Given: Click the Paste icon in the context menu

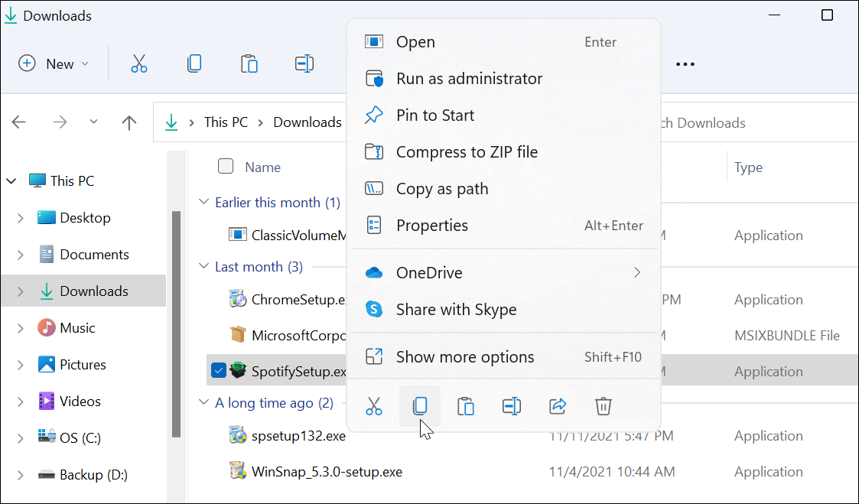Looking at the screenshot, I should click(466, 406).
